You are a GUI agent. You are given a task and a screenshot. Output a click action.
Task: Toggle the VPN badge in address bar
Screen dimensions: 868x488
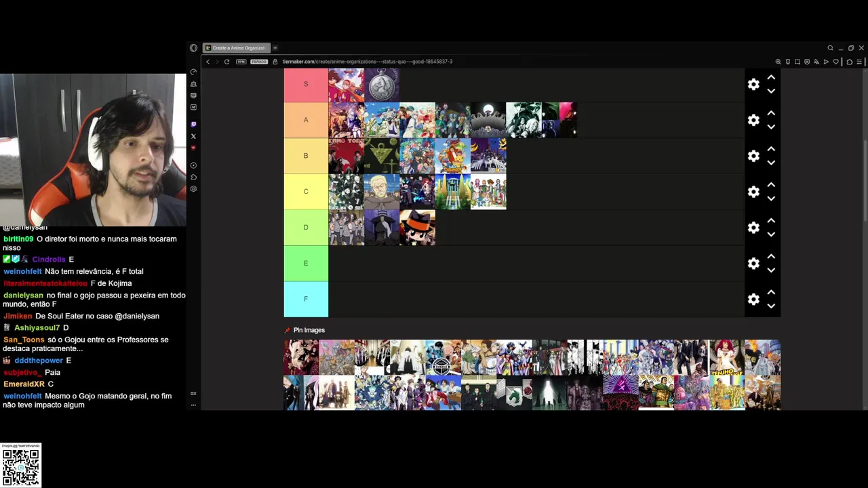[241, 62]
